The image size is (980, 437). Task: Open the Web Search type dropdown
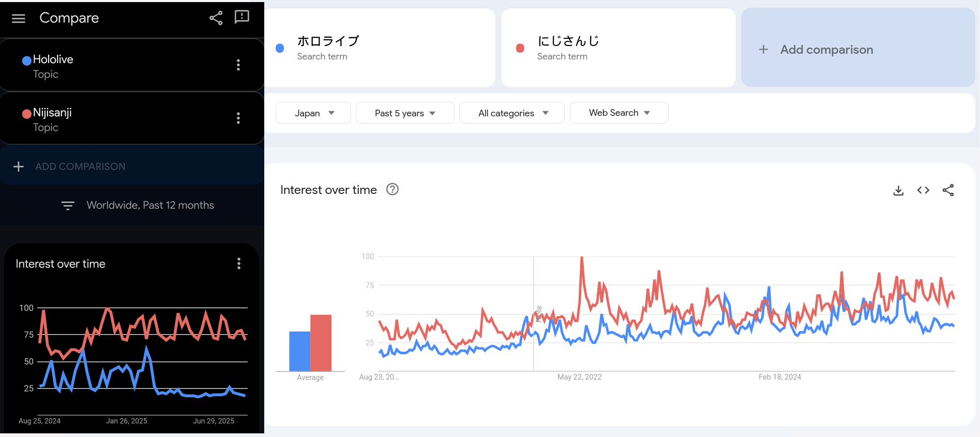click(x=619, y=113)
